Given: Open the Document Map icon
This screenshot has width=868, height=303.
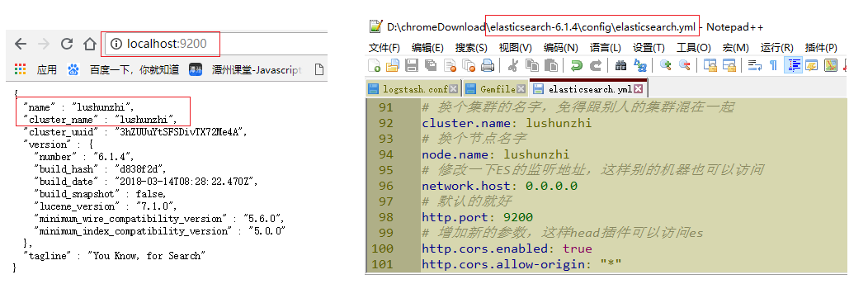Looking at the screenshot, I should 830,66.
